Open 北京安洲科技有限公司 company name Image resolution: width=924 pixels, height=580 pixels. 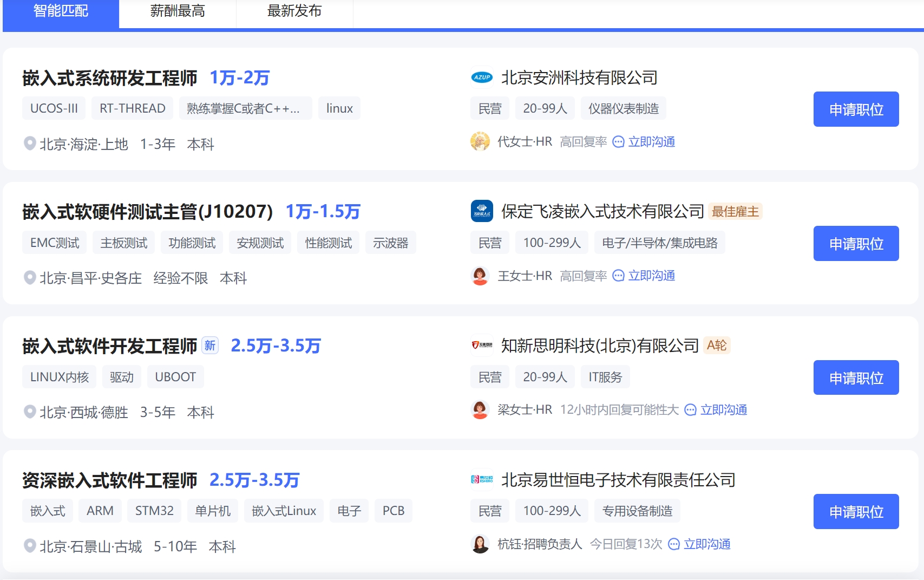[579, 77]
